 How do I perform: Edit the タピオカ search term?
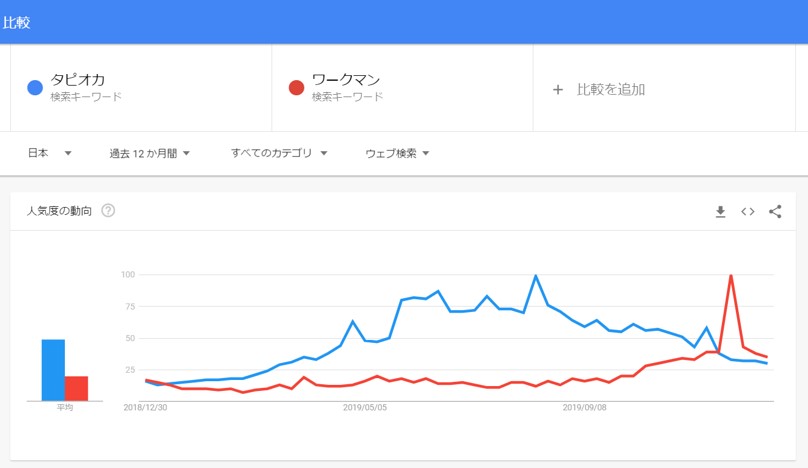coord(77,80)
